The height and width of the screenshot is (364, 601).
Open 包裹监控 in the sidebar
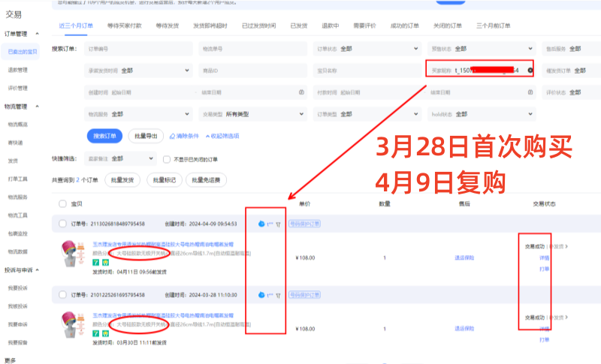(17, 233)
